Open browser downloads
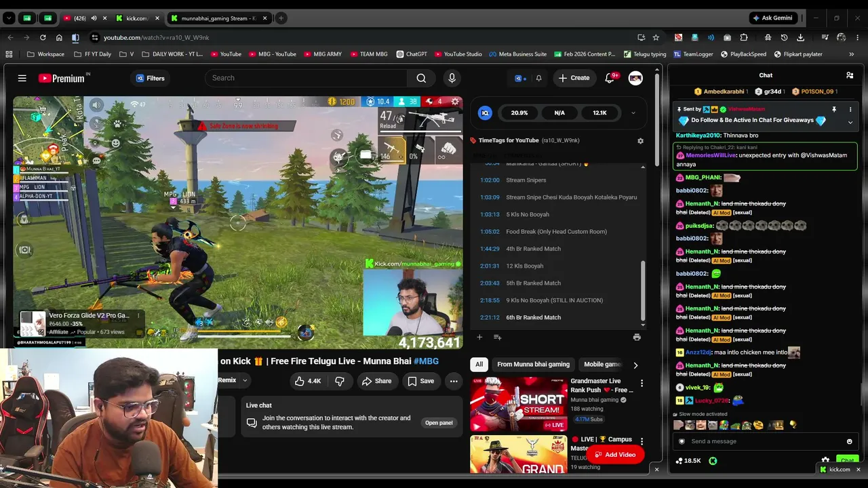The height and width of the screenshot is (488, 868). pyautogui.click(x=800, y=37)
